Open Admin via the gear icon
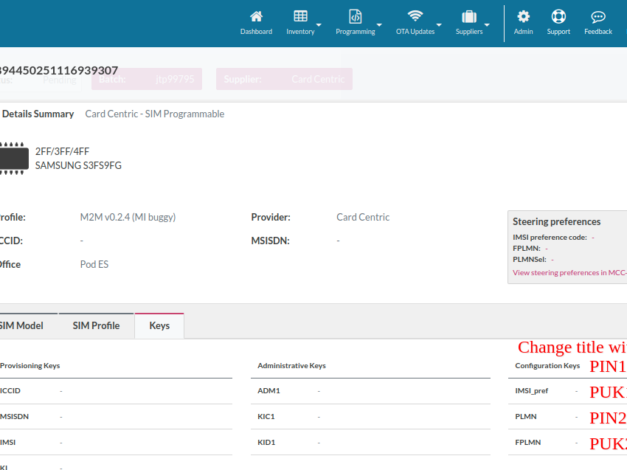627x470 pixels. coord(523,17)
